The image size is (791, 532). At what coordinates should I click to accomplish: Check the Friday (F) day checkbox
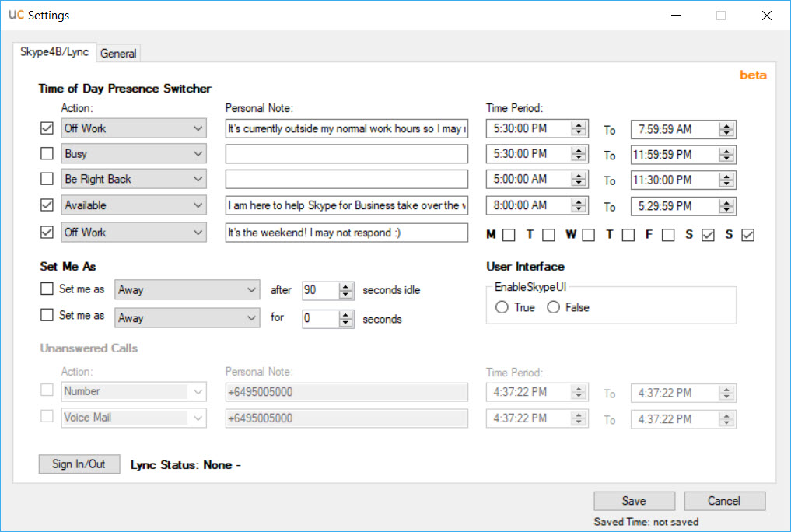668,235
